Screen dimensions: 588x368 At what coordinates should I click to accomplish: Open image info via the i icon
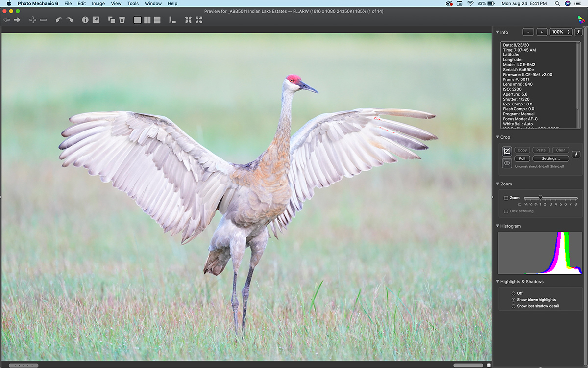(x=85, y=20)
